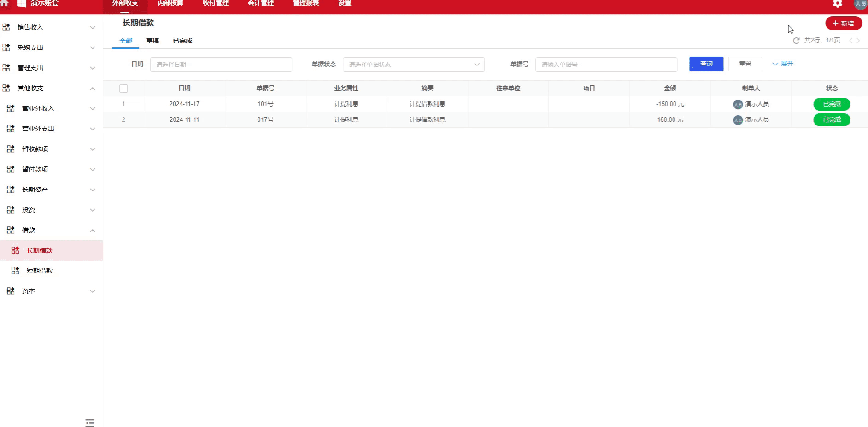Click the 查询 search button

tap(706, 64)
